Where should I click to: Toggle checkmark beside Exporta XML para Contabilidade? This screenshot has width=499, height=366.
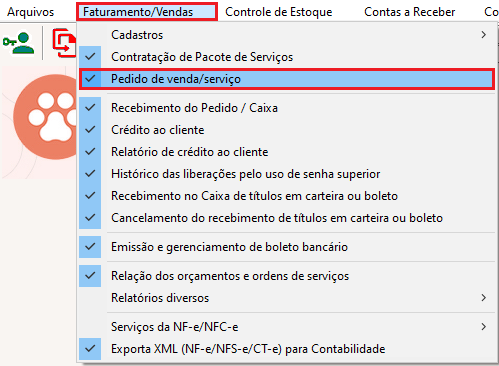tap(90, 349)
